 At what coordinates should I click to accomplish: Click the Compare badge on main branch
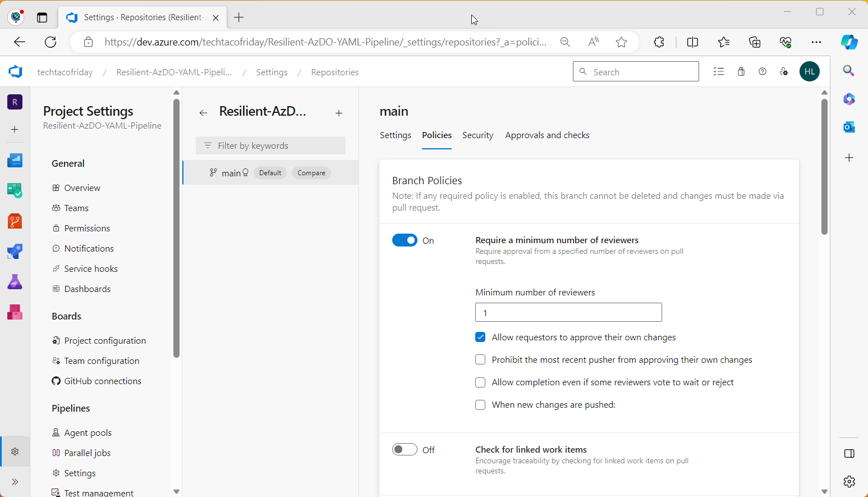coord(311,173)
